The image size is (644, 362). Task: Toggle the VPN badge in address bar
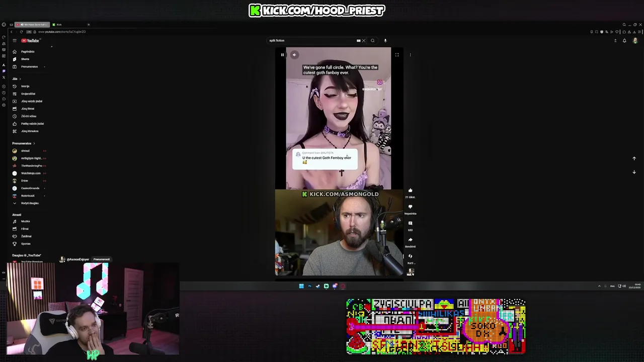tap(29, 32)
